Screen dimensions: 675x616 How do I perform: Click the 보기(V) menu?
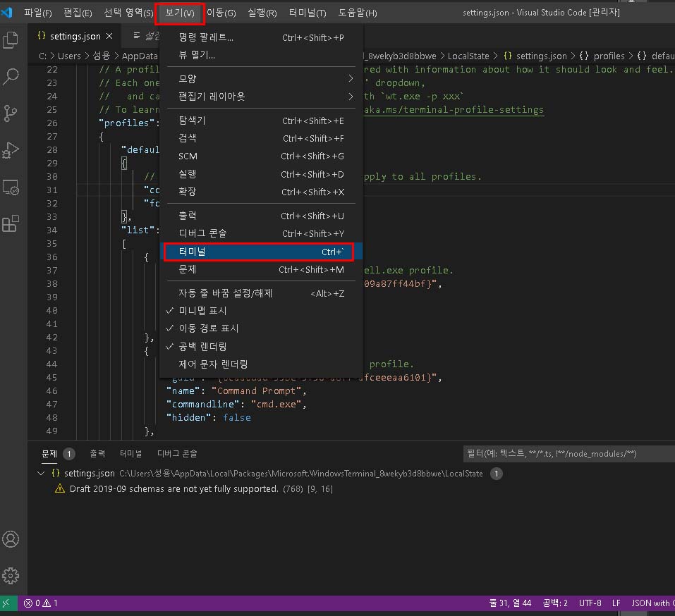coord(180,13)
